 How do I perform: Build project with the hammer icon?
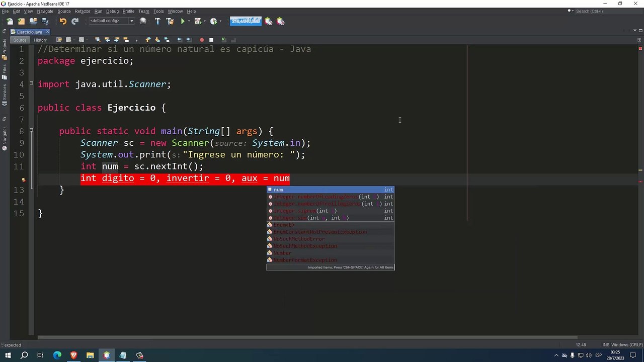[x=157, y=21]
